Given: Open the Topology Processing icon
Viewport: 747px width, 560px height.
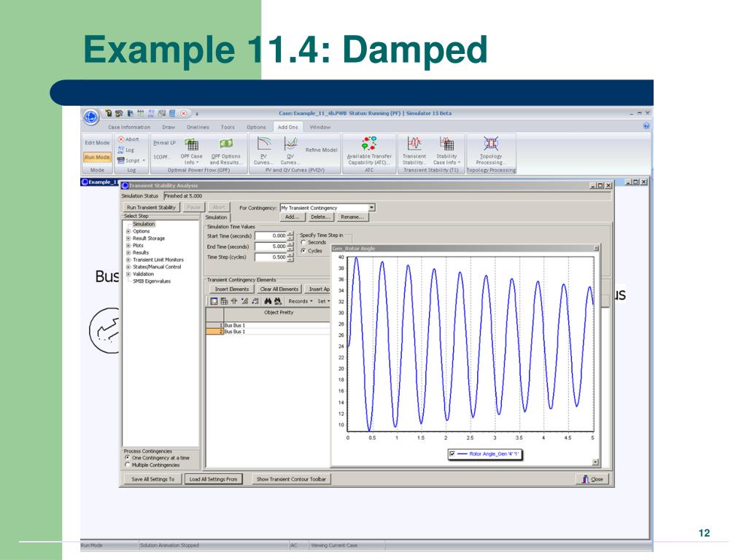Looking at the screenshot, I should pyautogui.click(x=491, y=144).
